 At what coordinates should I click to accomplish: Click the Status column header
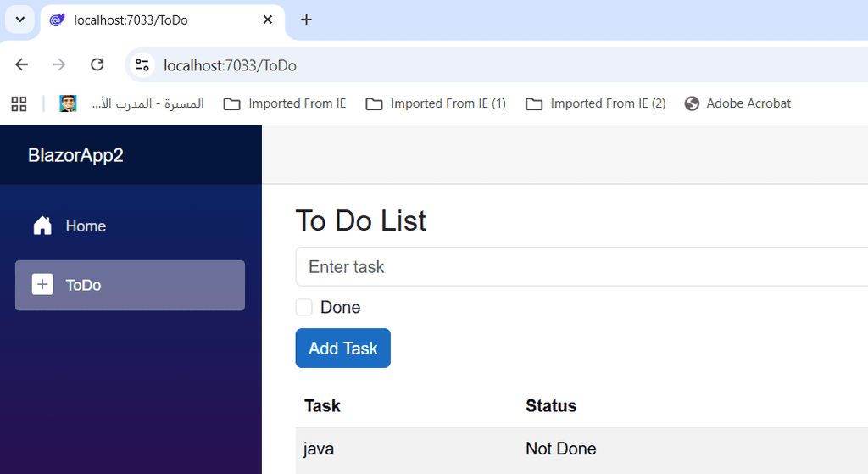tap(551, 406)
